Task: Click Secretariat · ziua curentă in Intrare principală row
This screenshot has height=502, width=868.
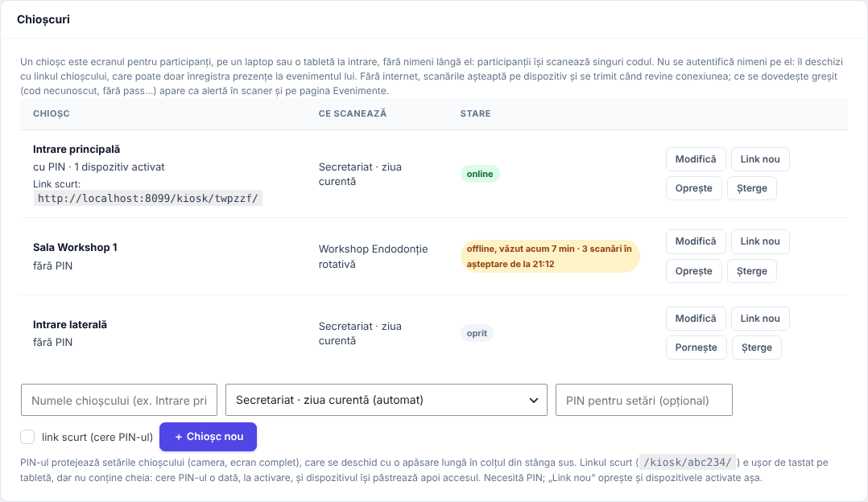Action: (x=360, y=174)
